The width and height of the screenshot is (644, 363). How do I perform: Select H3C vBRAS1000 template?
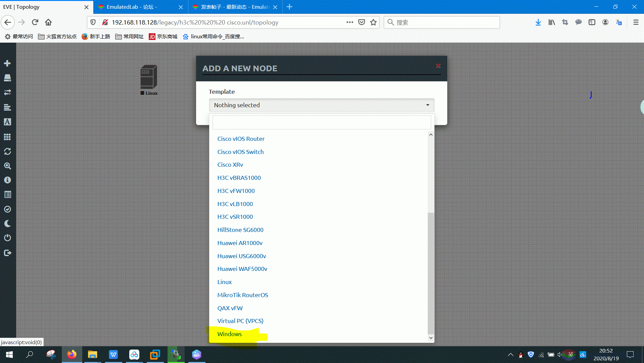pyautogui.click(x=239, y=178)
